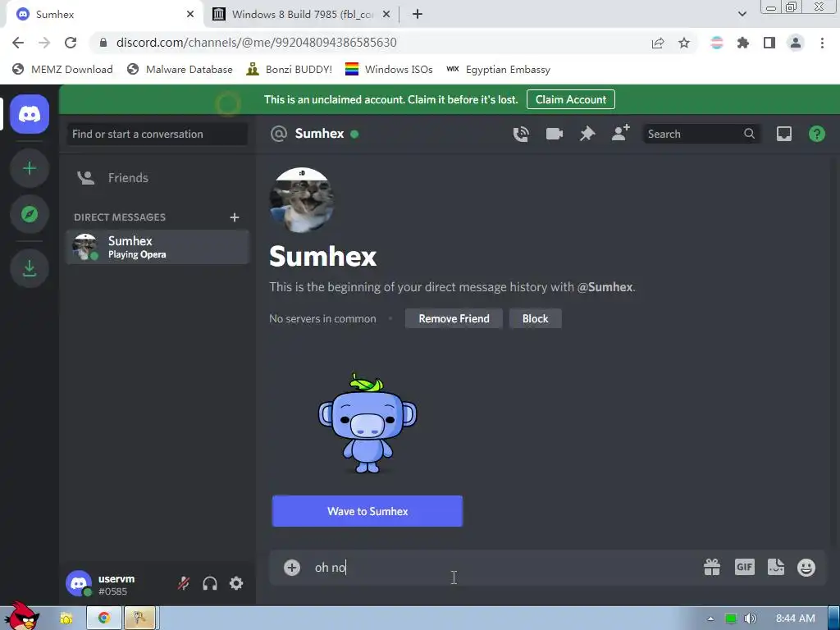This screenshot has height=630, width=840.
Task: Click the 8:44 AM taskbar clock
Action: [x=796, y=619]
